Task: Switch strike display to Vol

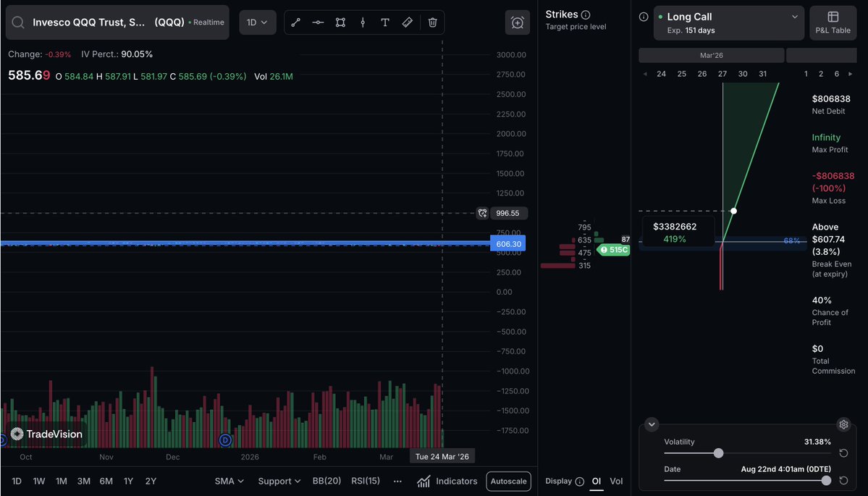Action: [616, 481]
